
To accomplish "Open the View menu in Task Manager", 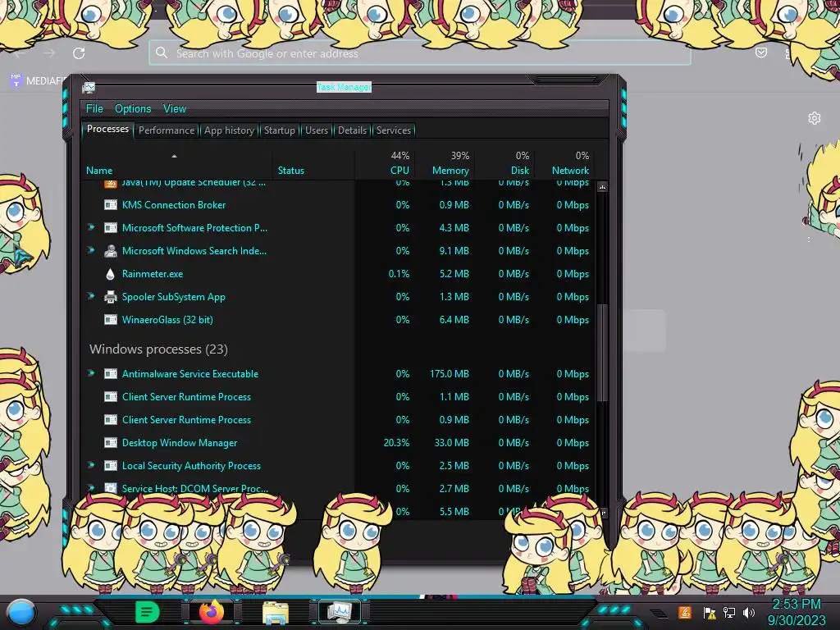I will point(175,109).
